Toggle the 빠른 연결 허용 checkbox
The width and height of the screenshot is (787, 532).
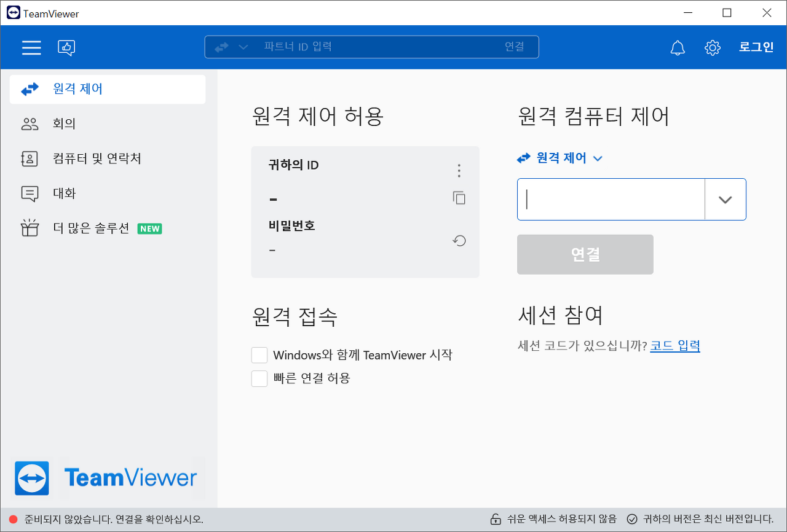point(259,378)
